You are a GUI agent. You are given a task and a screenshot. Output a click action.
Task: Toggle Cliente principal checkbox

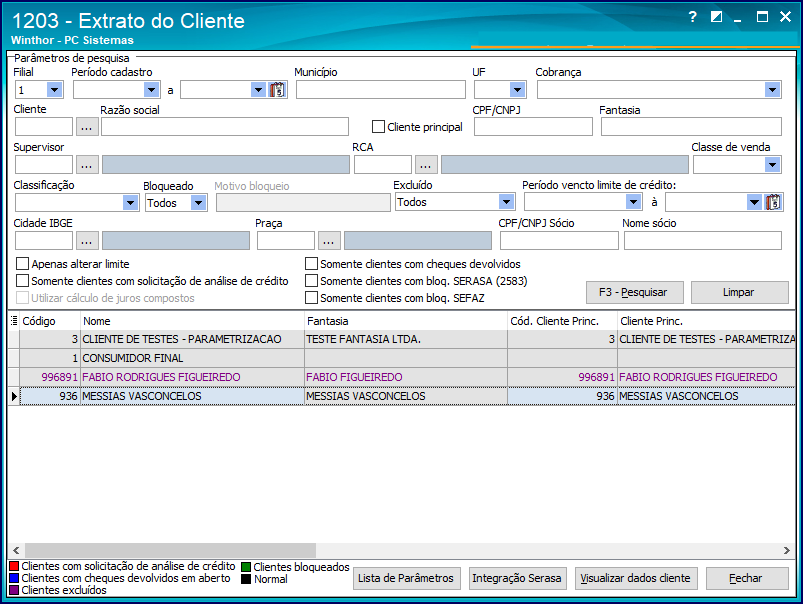(x=378, y=127)
